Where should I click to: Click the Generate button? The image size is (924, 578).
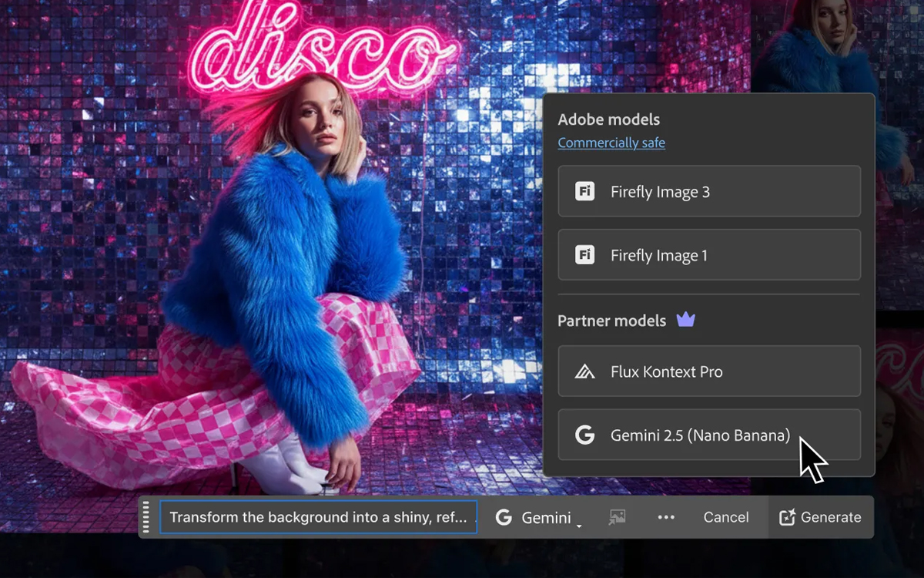tap(822, 517)
